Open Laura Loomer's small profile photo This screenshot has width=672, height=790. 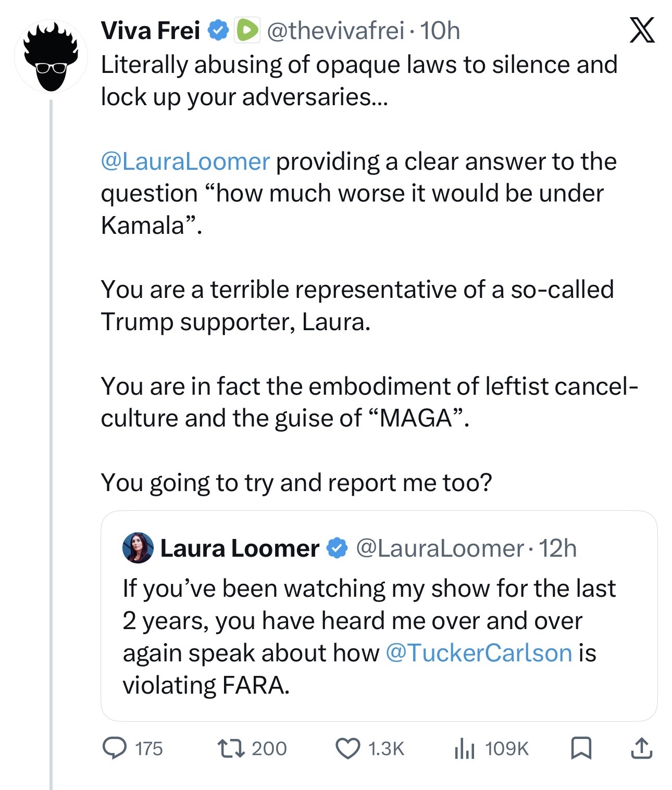click(138, 548)
